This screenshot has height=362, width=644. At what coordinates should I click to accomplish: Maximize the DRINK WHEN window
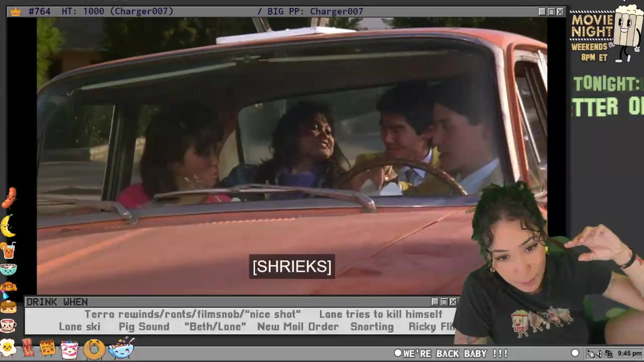[x=444, y=302]
